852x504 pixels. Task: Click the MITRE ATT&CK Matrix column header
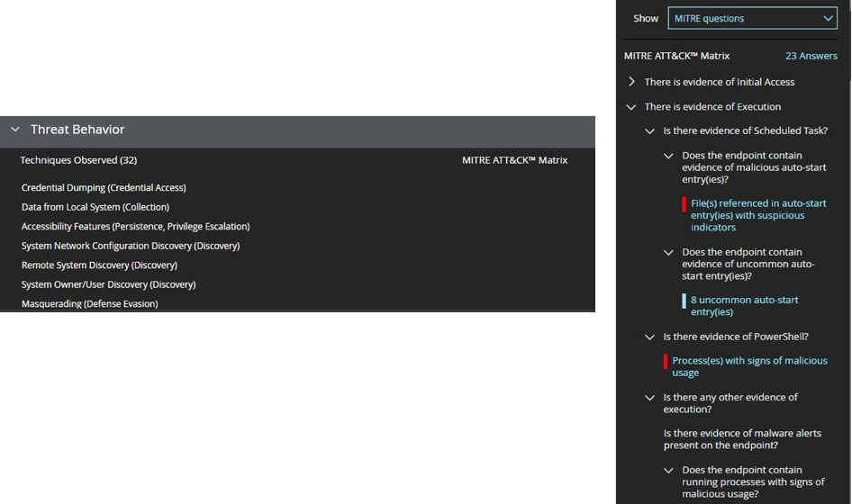tap(514, 160)
